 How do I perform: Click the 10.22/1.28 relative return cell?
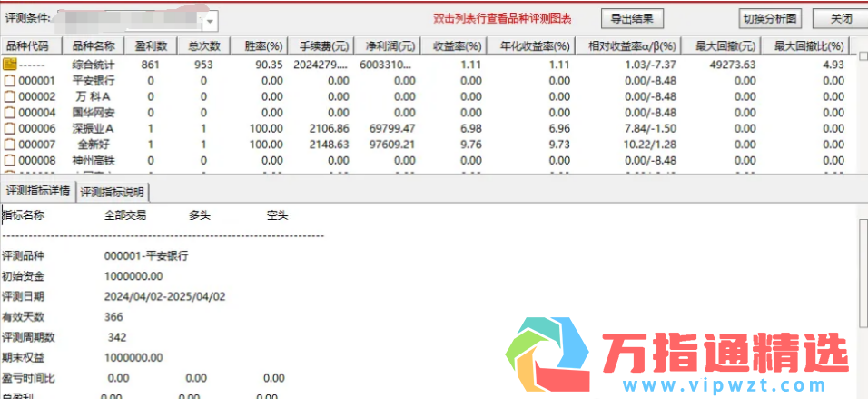650,145
